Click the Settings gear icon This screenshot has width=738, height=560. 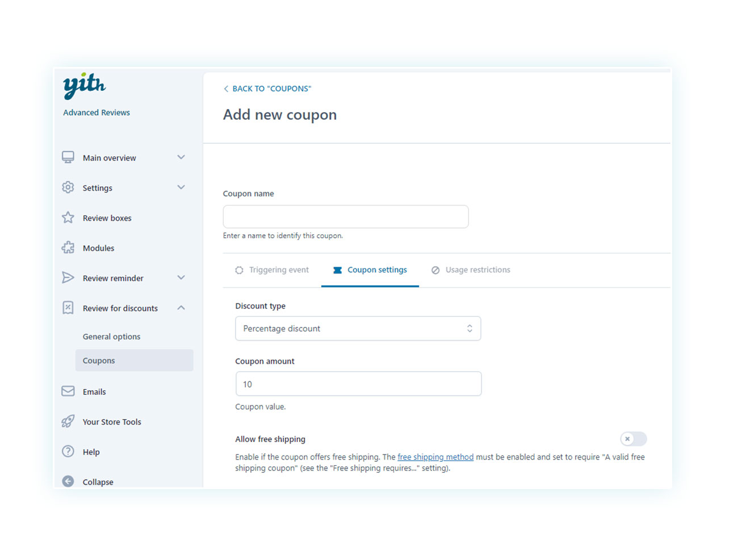coord(68,187)
